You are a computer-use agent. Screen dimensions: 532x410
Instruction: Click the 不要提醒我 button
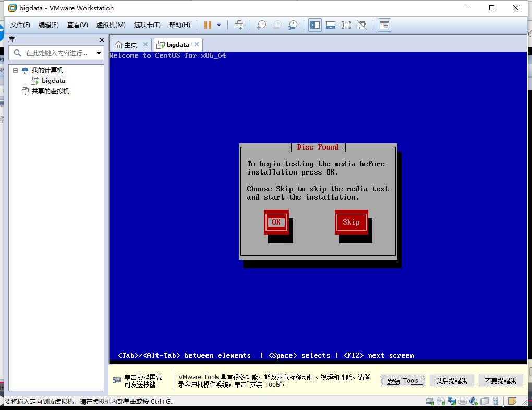501,380
